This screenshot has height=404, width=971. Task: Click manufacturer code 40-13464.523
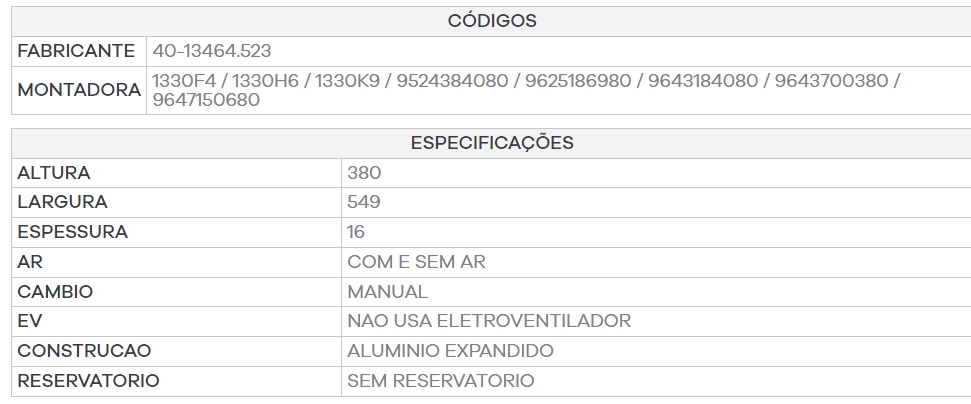tap(212, 51)
